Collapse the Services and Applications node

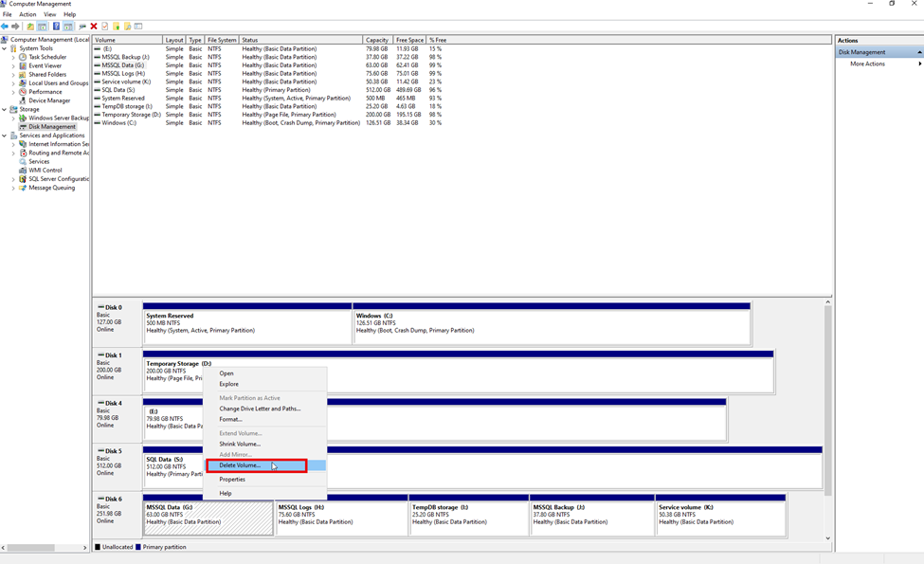(x=4, y=136)
